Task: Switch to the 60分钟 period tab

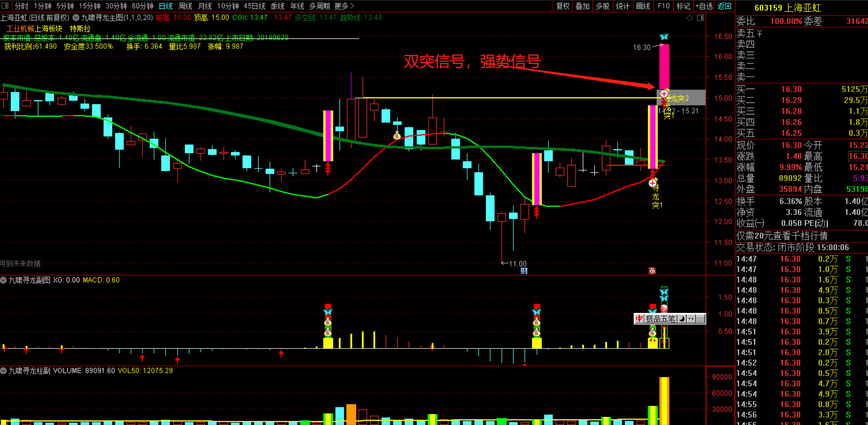Action: (x=143, y=6)
